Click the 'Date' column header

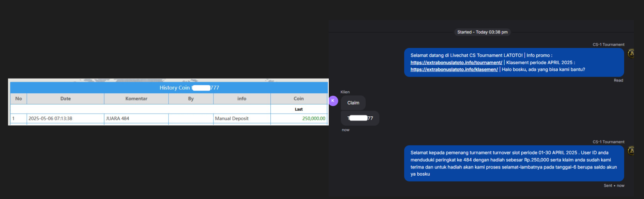[66, 99]
